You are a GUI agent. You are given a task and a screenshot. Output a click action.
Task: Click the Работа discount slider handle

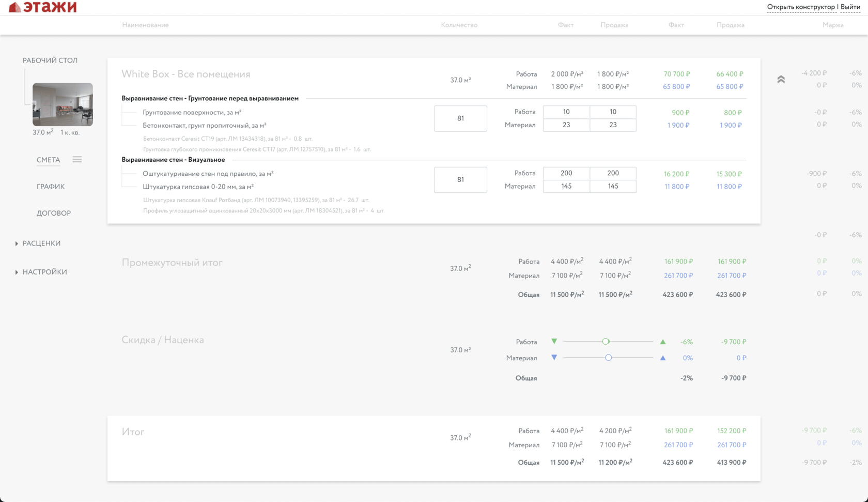[x=606, y=342]
